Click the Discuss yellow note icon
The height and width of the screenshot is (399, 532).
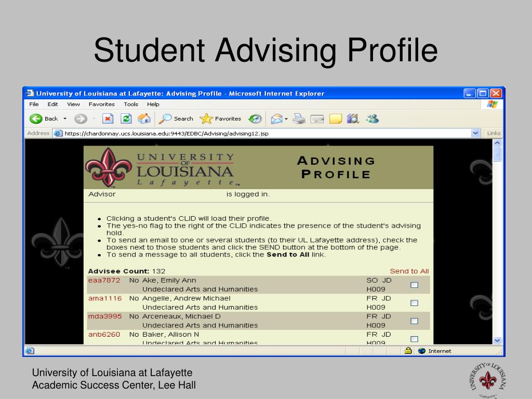click(336, 119)
